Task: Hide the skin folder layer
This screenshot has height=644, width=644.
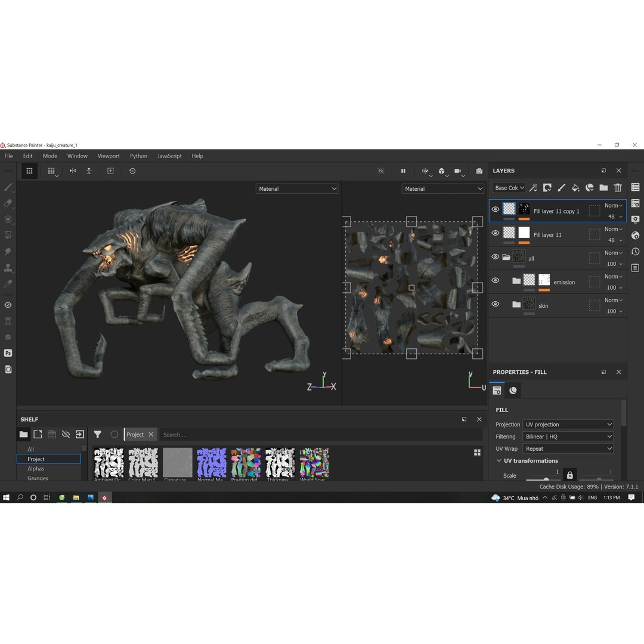Action: [496, 304]
